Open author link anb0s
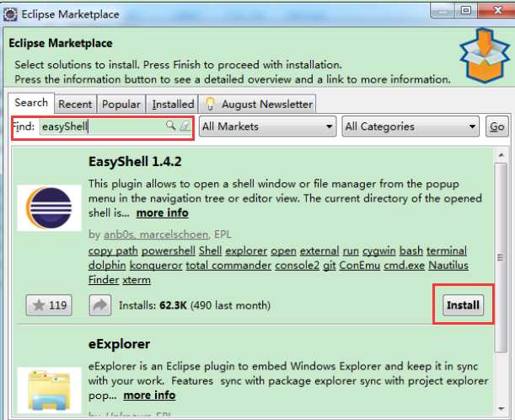 click(x=119, y=234)
